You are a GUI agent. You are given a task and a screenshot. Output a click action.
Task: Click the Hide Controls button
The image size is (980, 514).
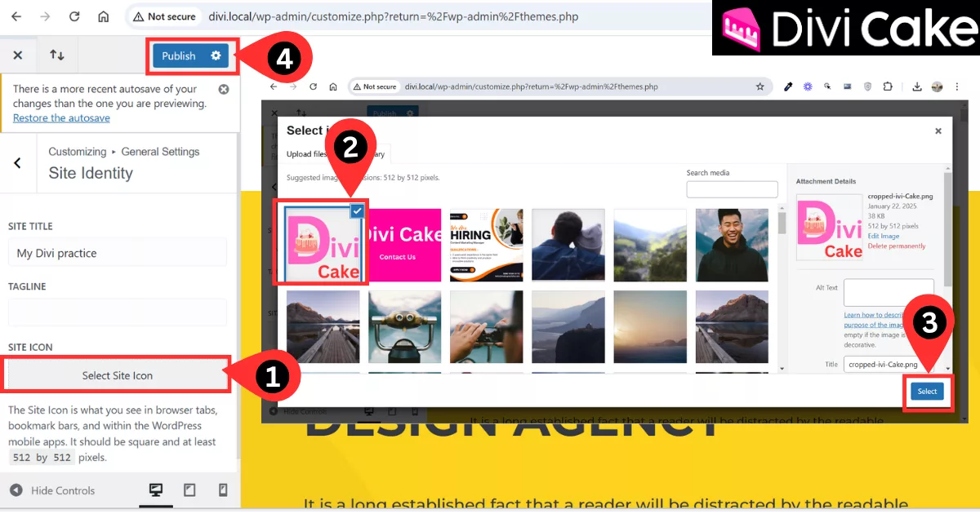pyautogui.click(x=54, y=490)
